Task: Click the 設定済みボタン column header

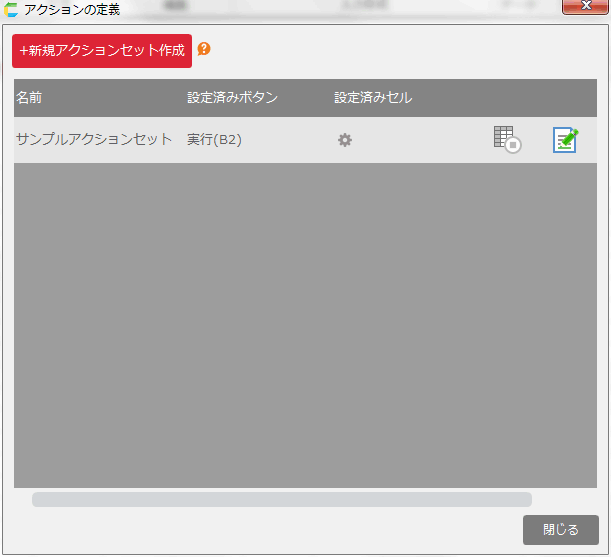Action: [x=232, y=97]
